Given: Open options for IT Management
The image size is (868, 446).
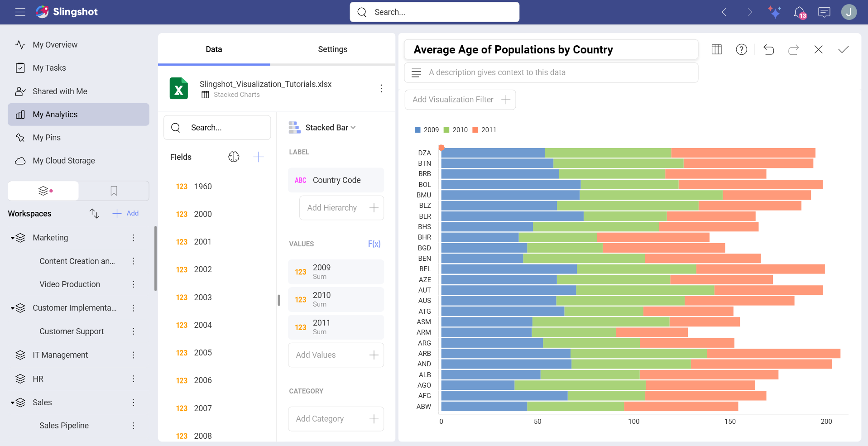Looking at the screenshot, I should coord(134,355).
